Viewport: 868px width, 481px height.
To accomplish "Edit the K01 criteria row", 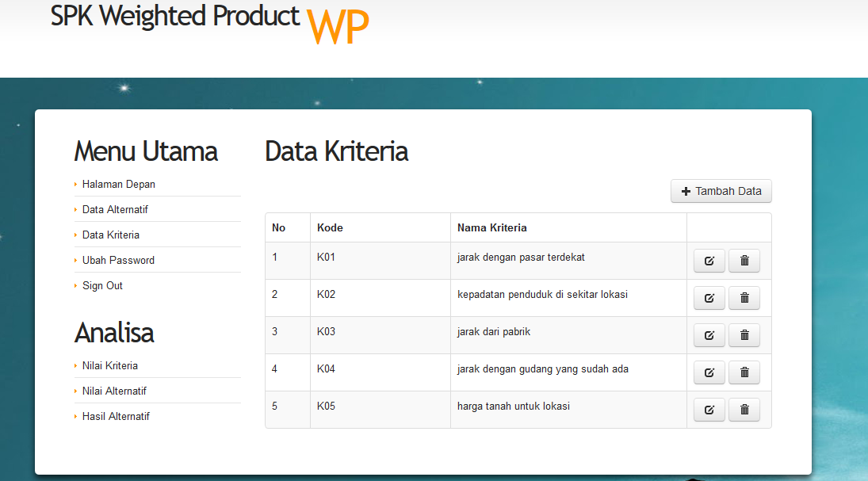I will tap(709, 260).
